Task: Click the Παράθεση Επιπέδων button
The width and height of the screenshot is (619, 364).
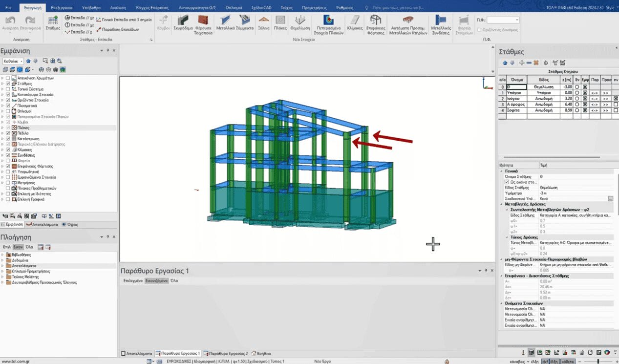Action: [x=120, y=29]
